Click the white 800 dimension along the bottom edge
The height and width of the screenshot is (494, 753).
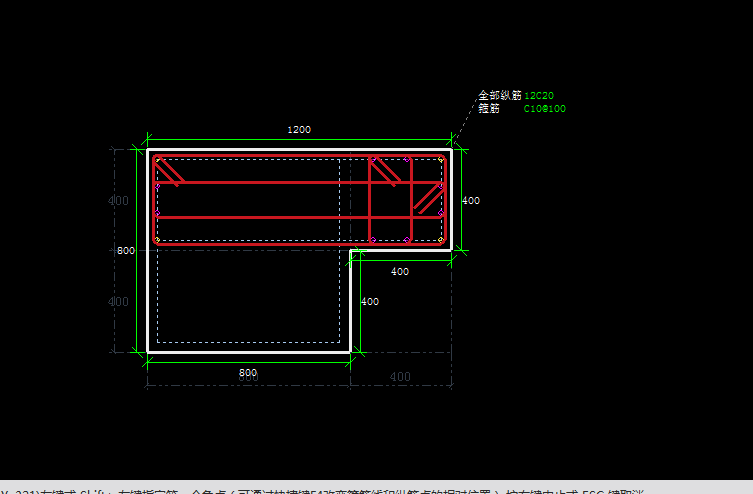(x=248, y=373)
